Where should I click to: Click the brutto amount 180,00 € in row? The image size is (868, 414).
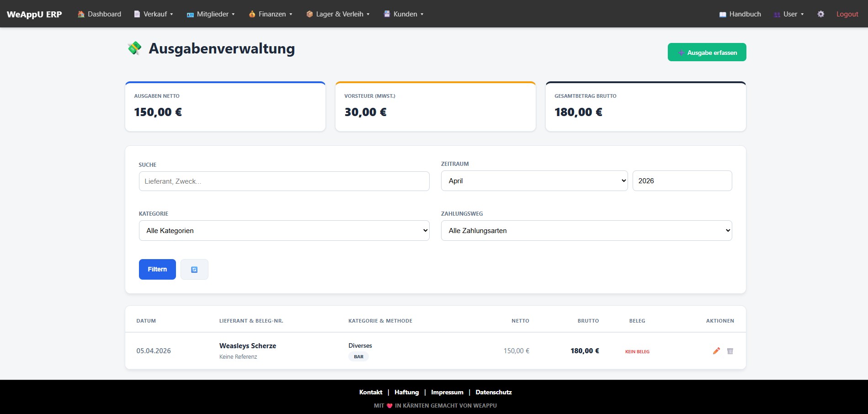click(x=585, y=351)
